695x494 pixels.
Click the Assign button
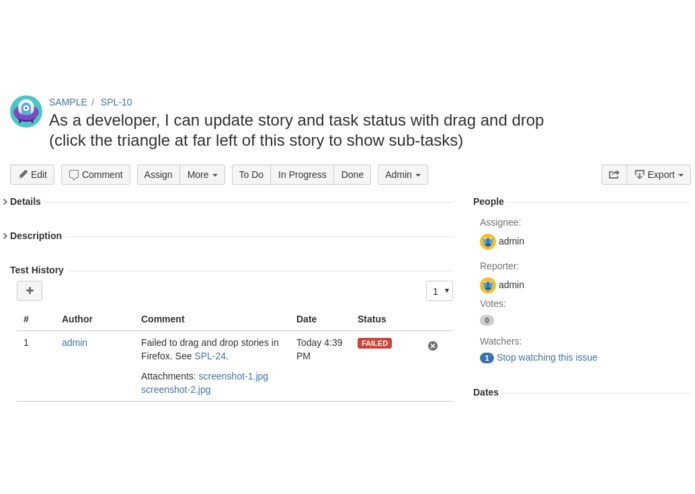(158, 175)
